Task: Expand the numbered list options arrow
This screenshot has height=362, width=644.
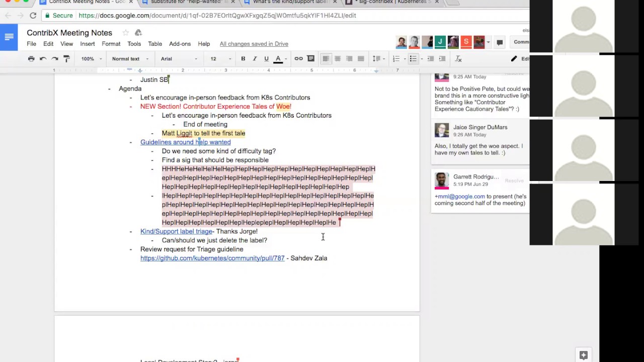Action: click(x=405, y=59)
